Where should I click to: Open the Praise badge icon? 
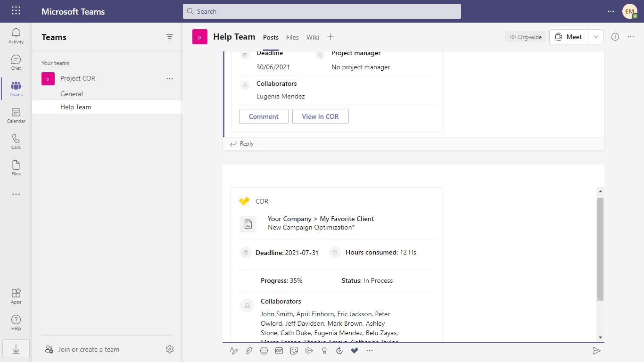point(324,351)
